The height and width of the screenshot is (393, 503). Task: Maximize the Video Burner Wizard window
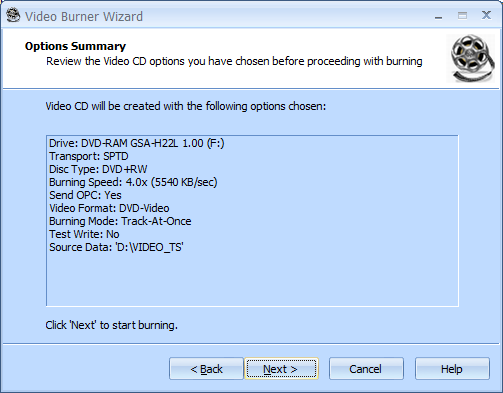tap(462, 16)
